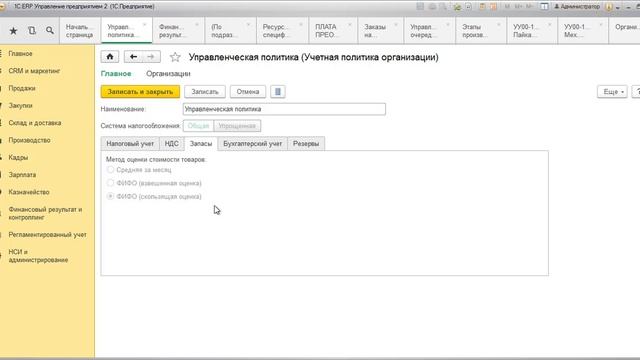Click the M+ memory button in the title bar
The width and height of the screenshot is (640, 360).
518,7
